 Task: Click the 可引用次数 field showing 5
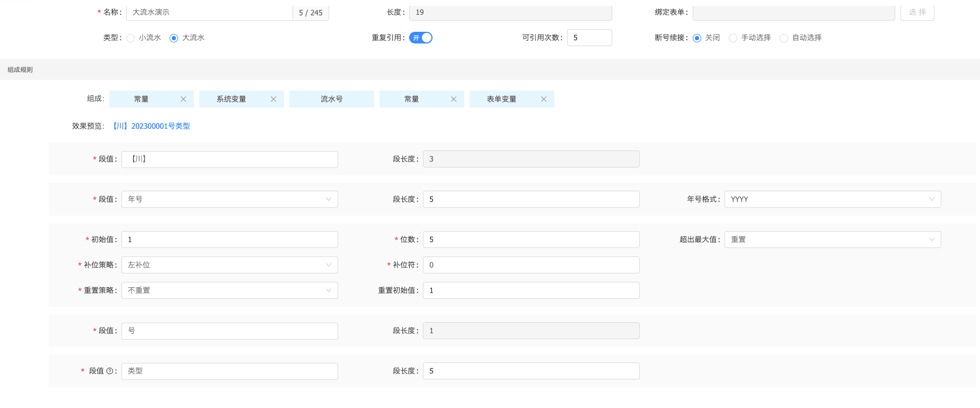tap(589, 38)
